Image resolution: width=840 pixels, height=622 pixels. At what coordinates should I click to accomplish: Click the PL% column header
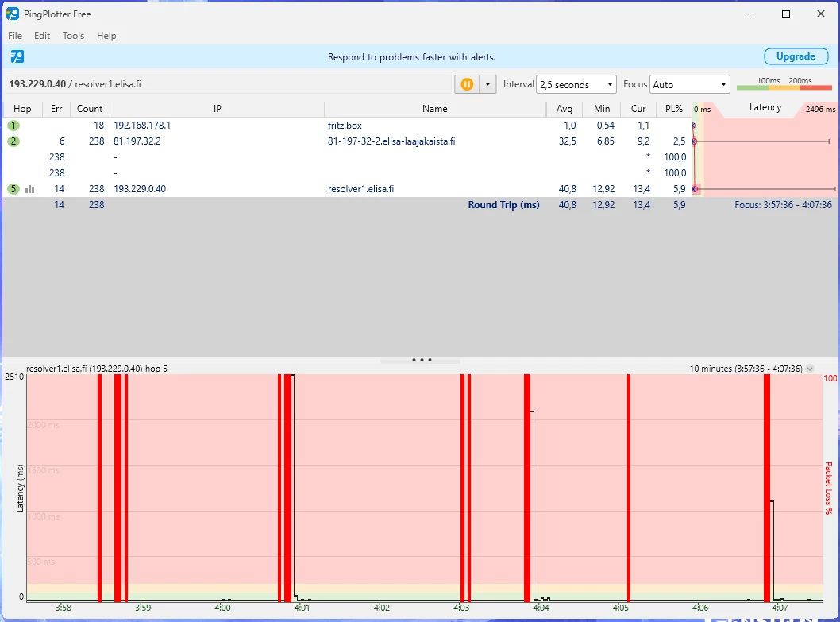674,109
